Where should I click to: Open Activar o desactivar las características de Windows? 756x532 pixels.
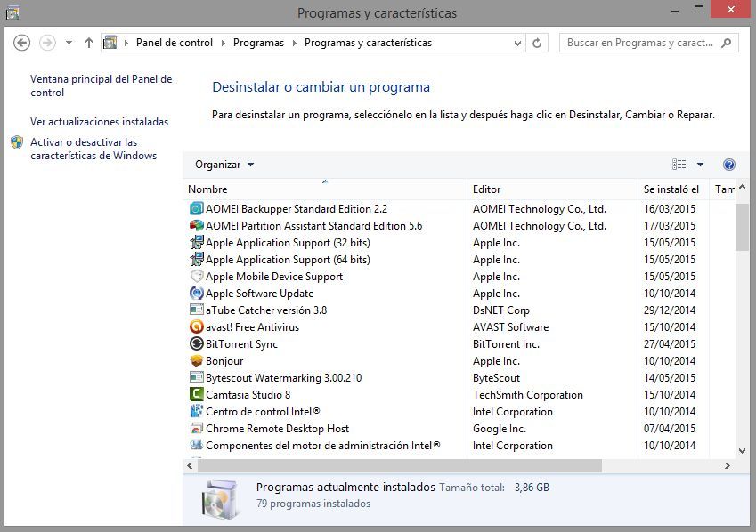[x=93, y=149]
